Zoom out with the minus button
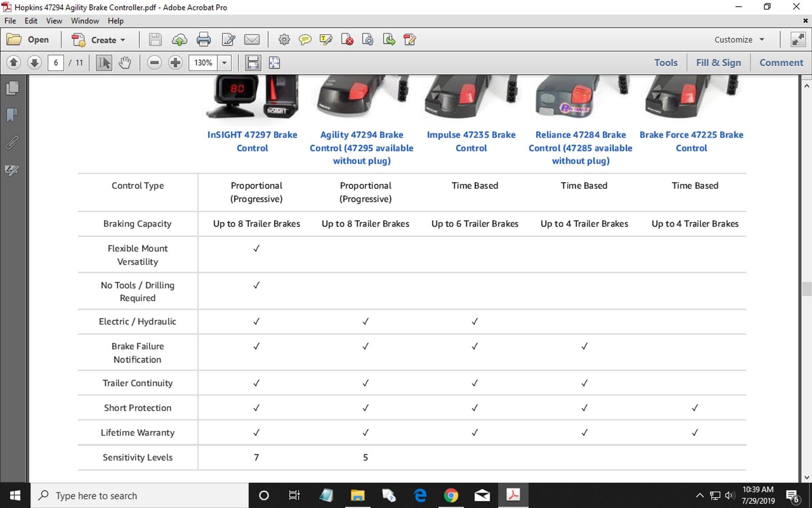Viewport: 812px width, 508px height. [154, 63]
